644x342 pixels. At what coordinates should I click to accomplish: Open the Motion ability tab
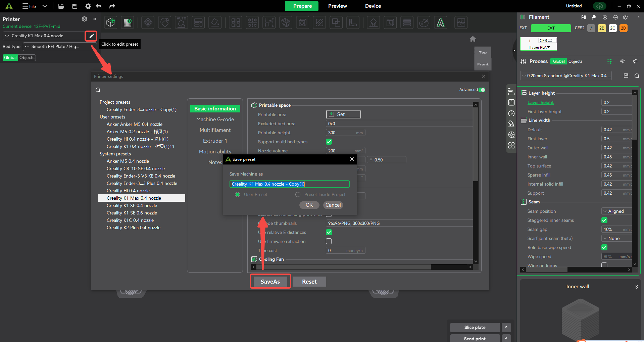click(x=215, y=152)
